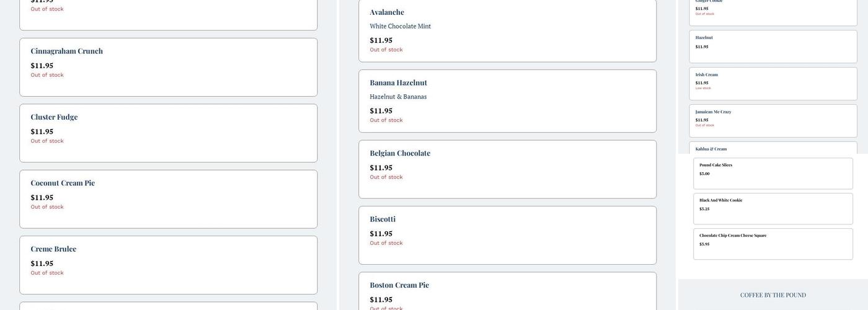This screenshot has height=310, width=868.
Task: Open the Banana Hazelnut item card
Action: coord(507,101)
